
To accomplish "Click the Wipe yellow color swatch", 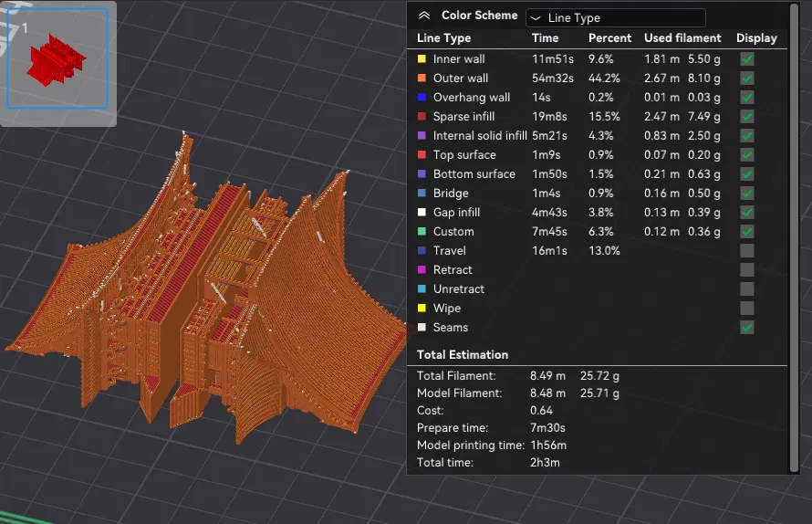I will [422, 308].
